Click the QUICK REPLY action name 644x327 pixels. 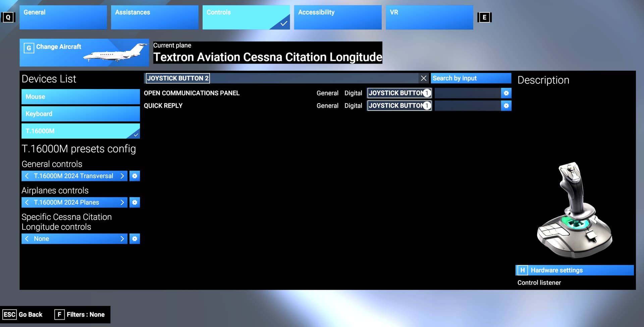click(x=163, y=106)
